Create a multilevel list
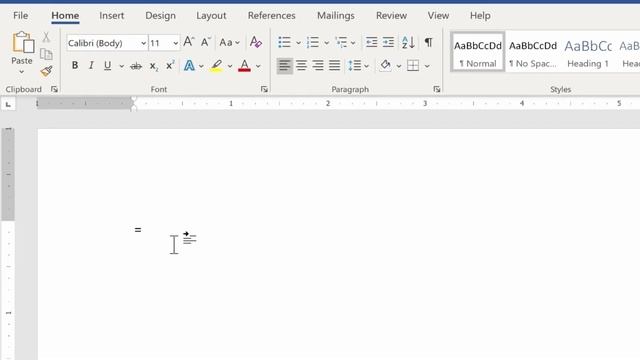Image resolution: width=640 pixels, height=360 pixels. click(x=341, y=42)
